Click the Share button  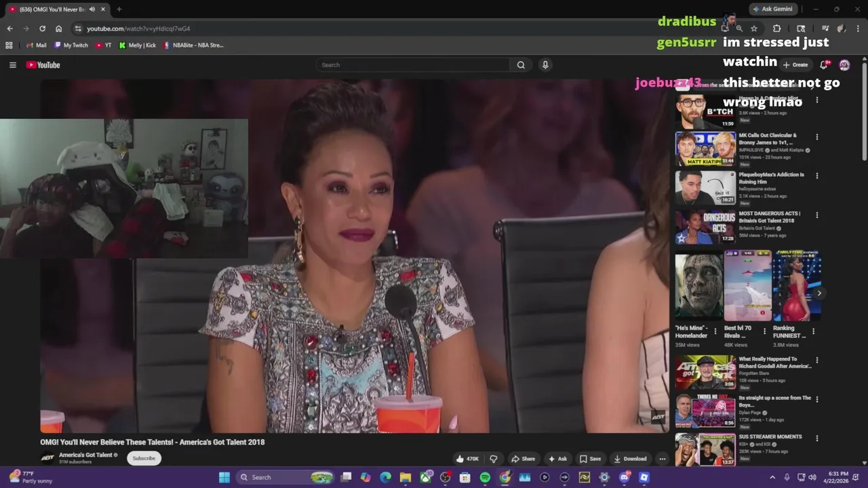pyautogui.click(x=523, y=459)
